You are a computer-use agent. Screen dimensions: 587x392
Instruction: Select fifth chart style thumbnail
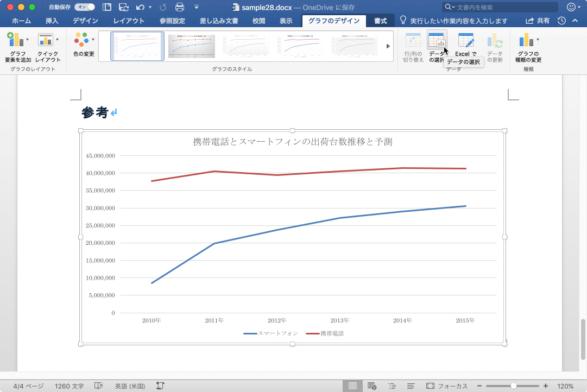coord(354,46)
